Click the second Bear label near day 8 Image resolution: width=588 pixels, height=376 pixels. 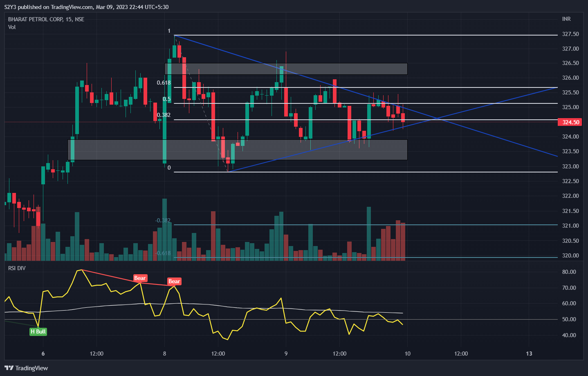point(174,282)
